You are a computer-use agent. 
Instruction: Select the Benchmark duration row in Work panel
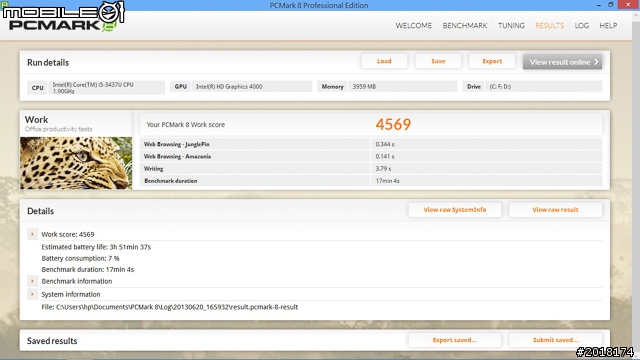(371, 181)
